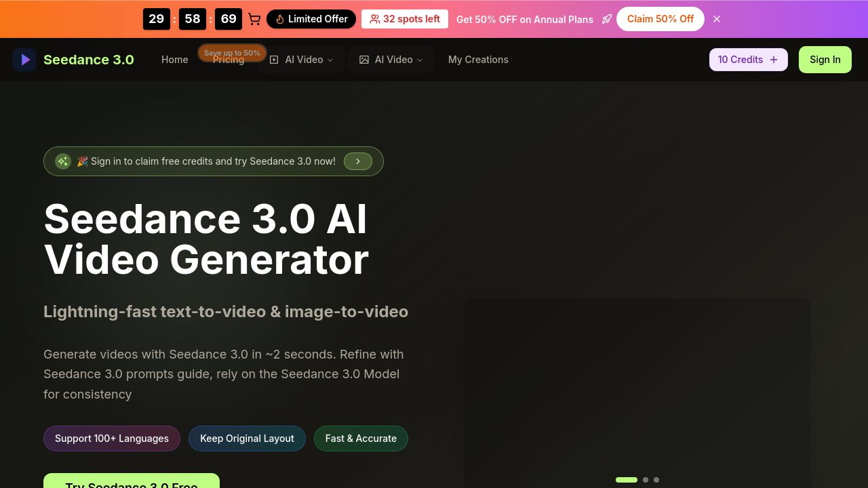Open the second AI Video image dropdown
This screenshot has height=488, width=868.
[x=391, y=60]
